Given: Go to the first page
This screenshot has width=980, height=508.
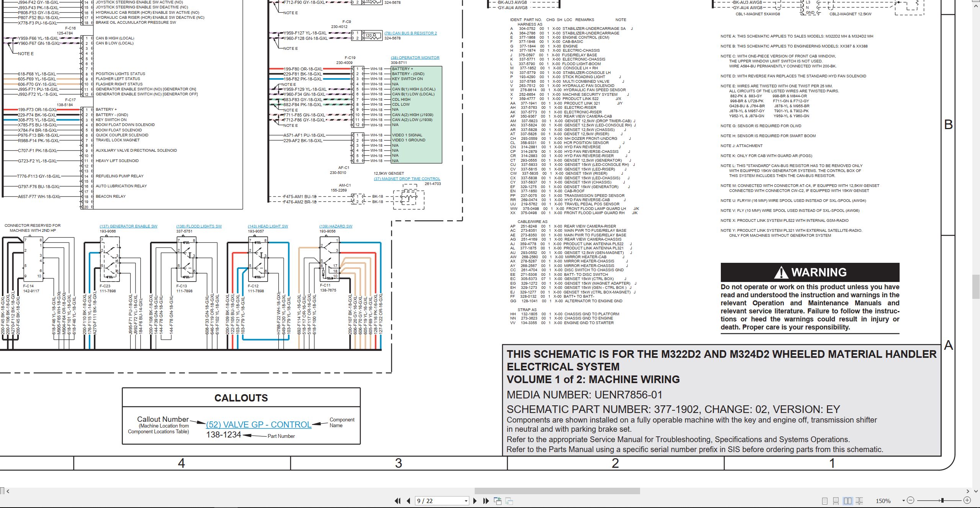Looking at the screenshot, I should click(398, 501).
